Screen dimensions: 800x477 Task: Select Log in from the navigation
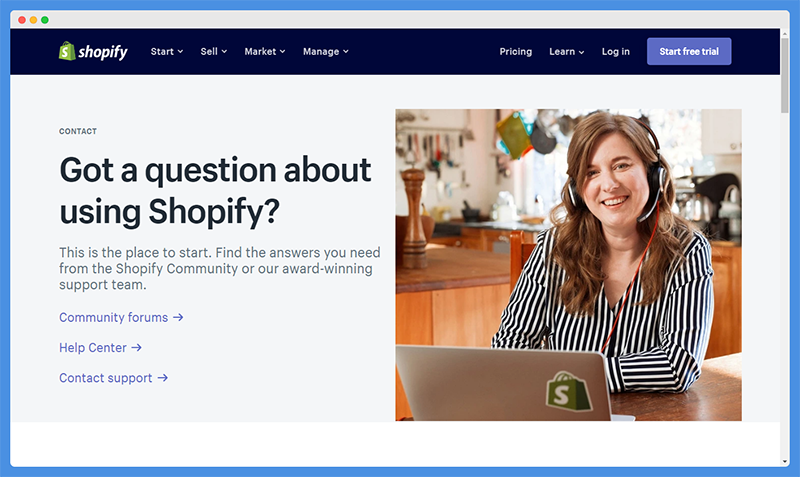pyautogui.click(x=615, y=52)
